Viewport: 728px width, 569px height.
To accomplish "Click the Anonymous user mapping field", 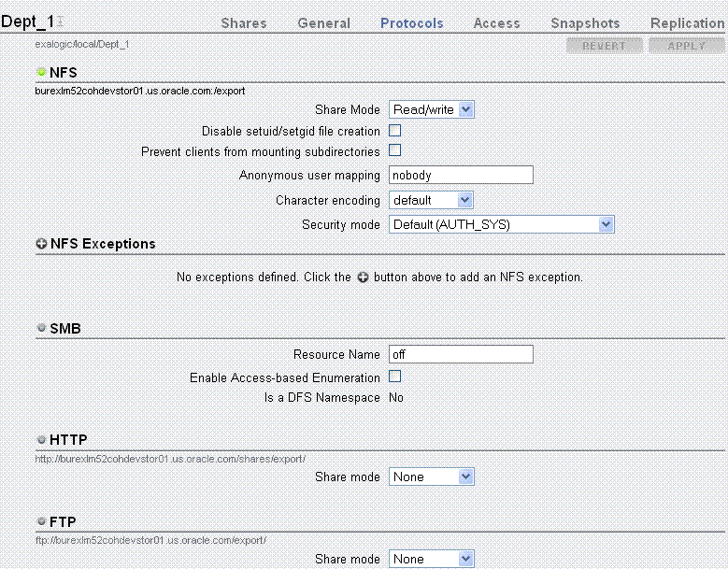I will 461,175.
